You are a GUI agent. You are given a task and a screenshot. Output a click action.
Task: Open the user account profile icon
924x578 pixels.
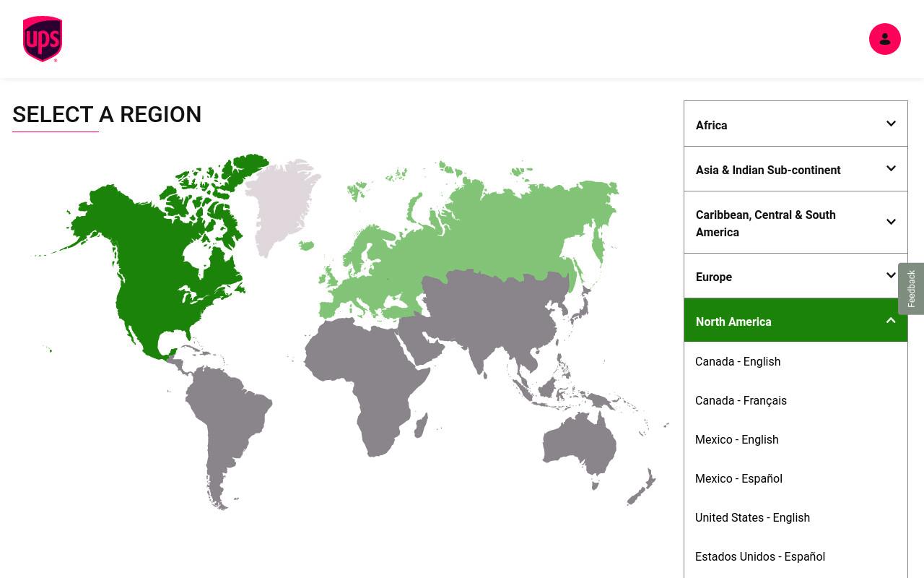click(884, 39)
